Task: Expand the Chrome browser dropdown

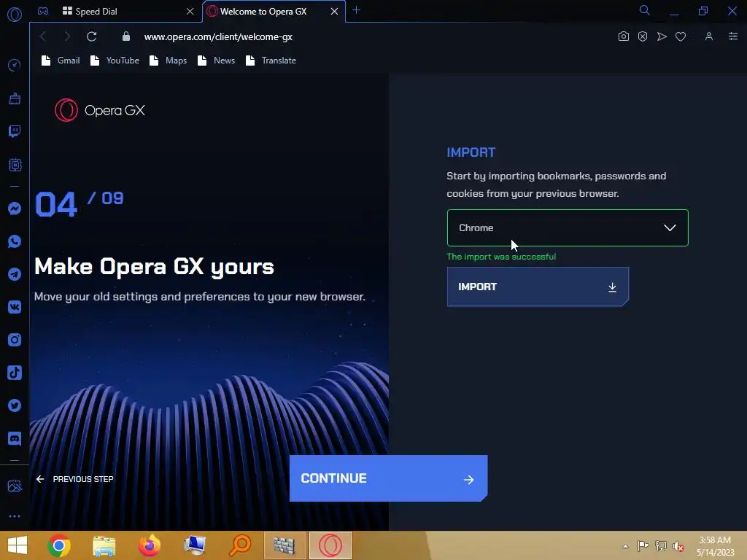Action: tap(568, 227)
